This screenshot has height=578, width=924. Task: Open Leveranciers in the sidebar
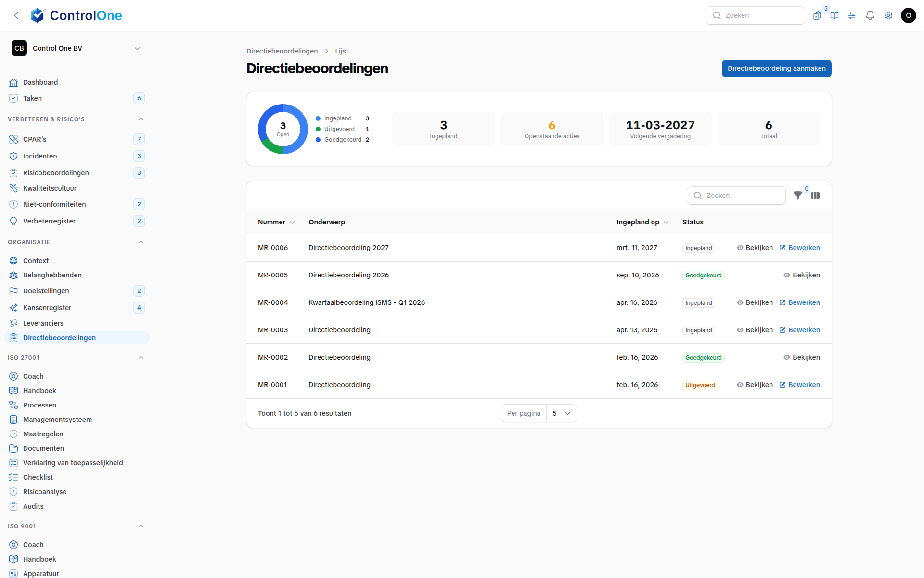point(77,323)
